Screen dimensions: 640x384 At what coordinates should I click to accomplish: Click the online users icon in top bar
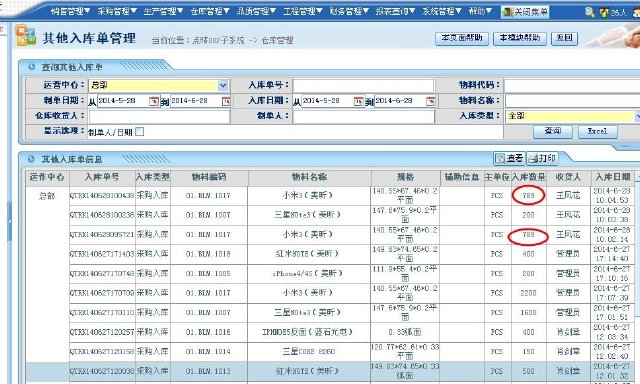[x=604, y=12]
